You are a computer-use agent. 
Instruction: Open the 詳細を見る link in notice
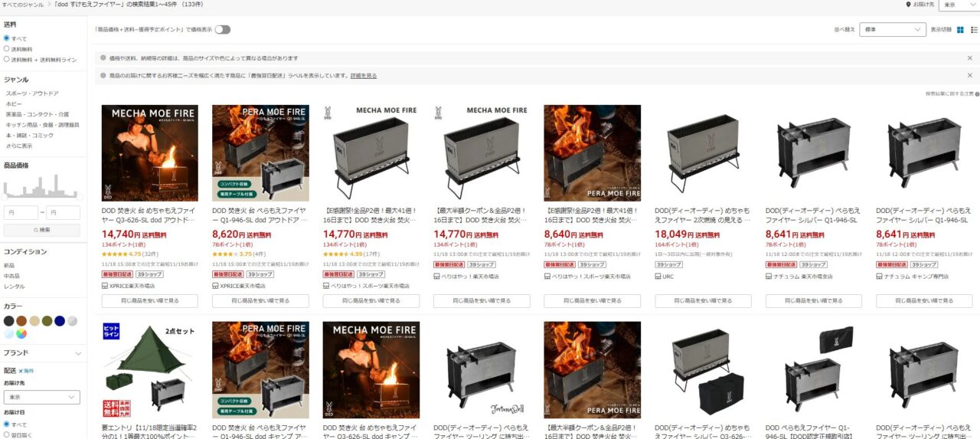364,76
